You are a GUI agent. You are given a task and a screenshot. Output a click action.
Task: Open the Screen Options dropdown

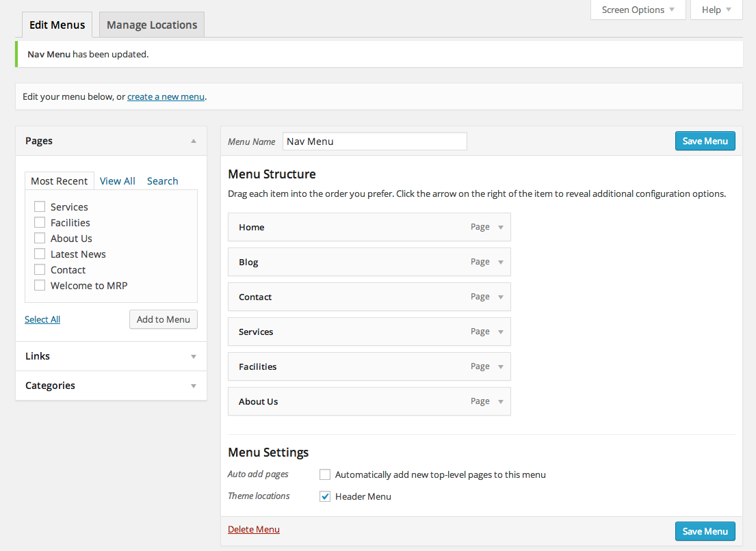(x=638, y=10)
